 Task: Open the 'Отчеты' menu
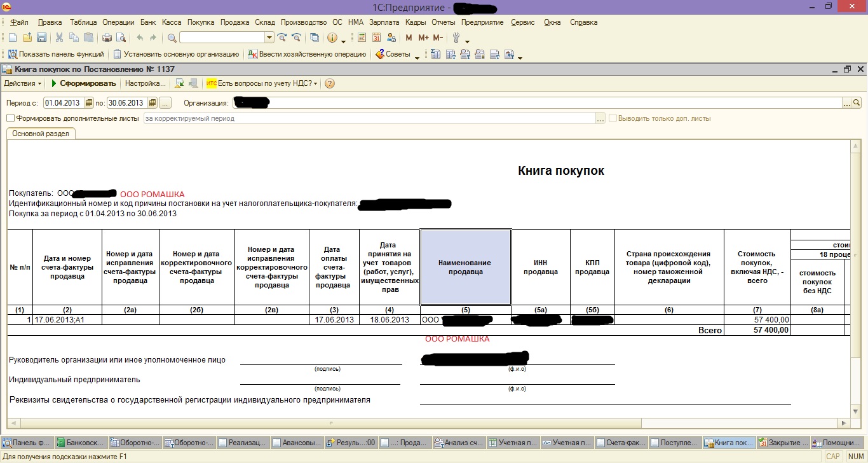443,22
